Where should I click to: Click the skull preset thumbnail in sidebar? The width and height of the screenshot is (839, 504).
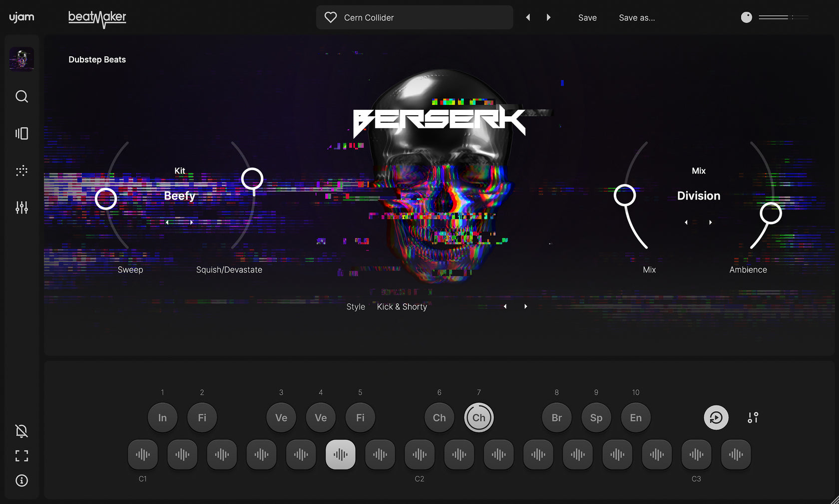(x=21, y=59)
